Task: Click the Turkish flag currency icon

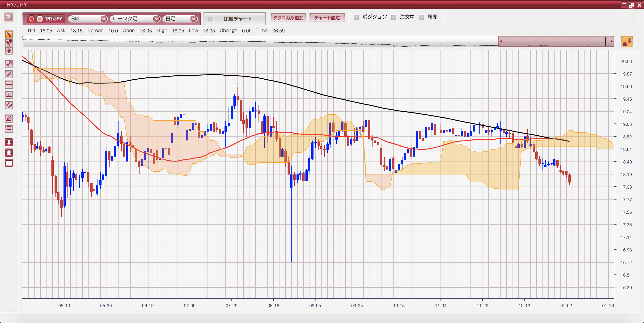Action: click(32, 19)
